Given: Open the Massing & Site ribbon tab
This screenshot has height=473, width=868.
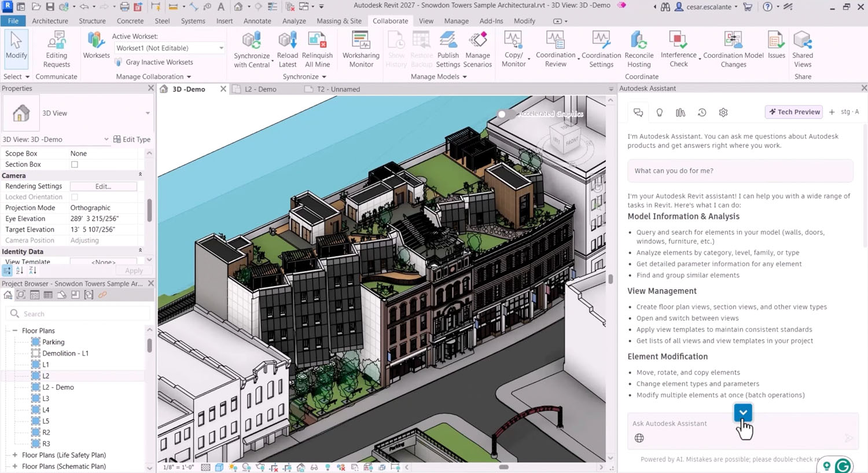Looking at the screenshot, I should pyautogui.click(x=339, y=21).
